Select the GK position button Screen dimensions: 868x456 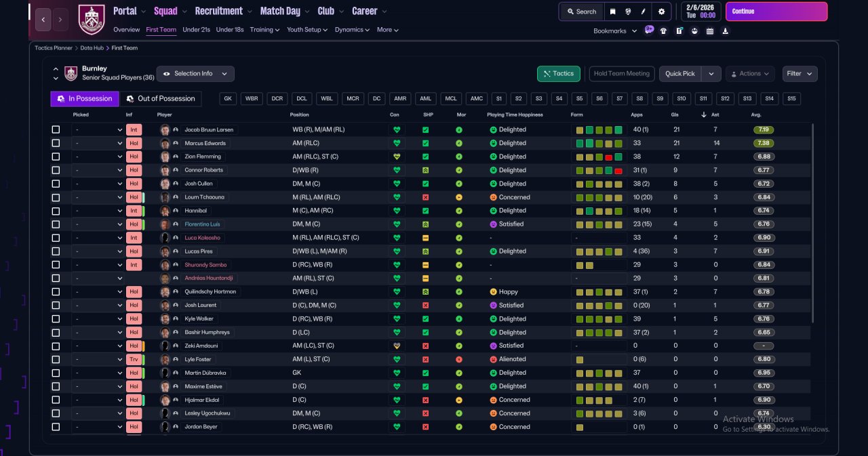click(228, 99)
